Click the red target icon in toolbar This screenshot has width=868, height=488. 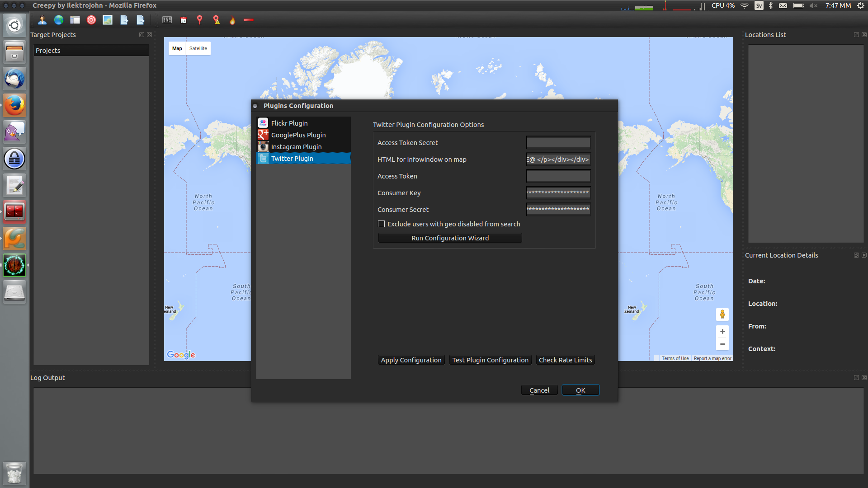point(91,20)
